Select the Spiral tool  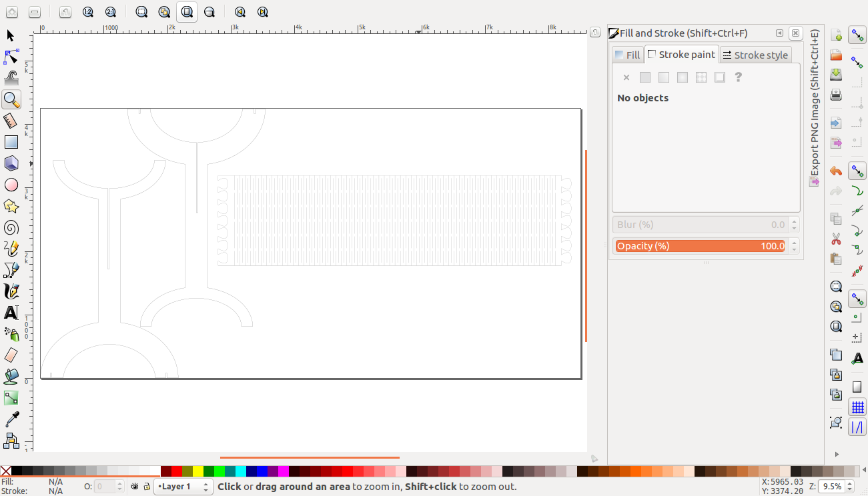pos(11,227)
